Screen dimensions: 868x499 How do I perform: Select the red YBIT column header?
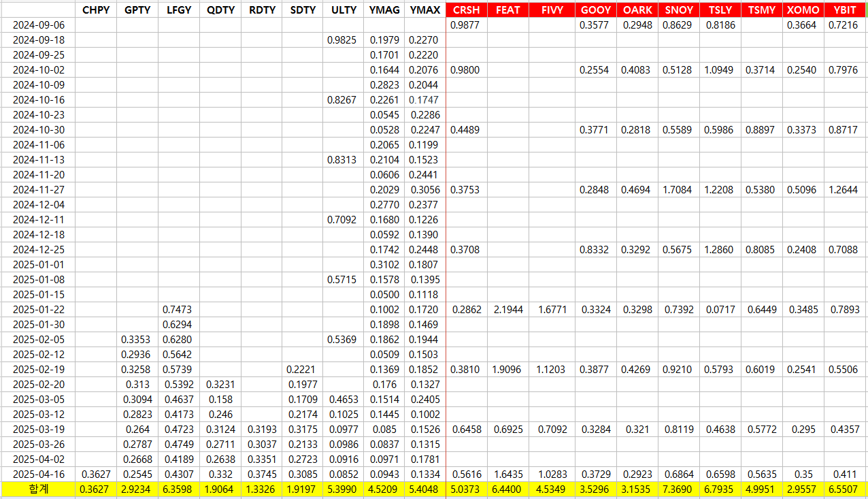click(x=844, y=10)
